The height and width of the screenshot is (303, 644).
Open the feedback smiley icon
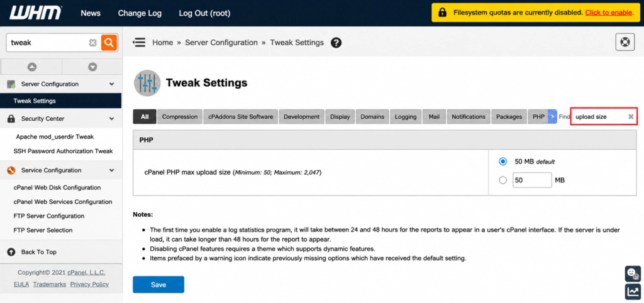(x=633, y=273)
